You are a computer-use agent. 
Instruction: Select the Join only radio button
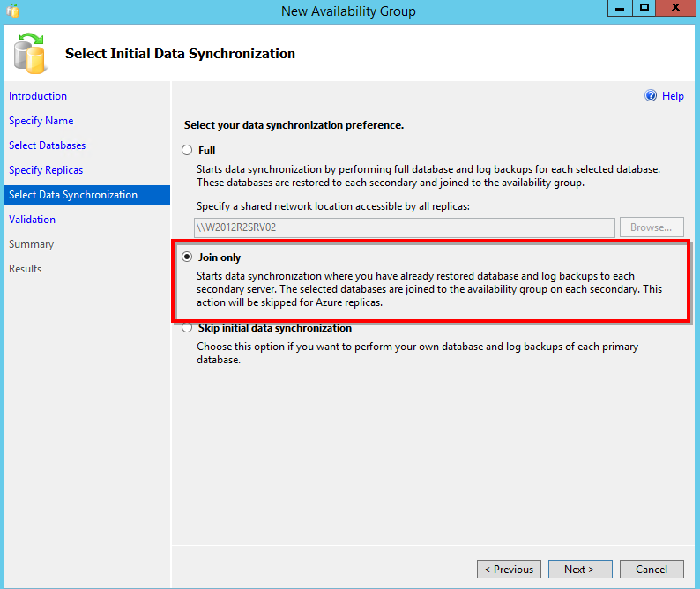coord(187,257)
